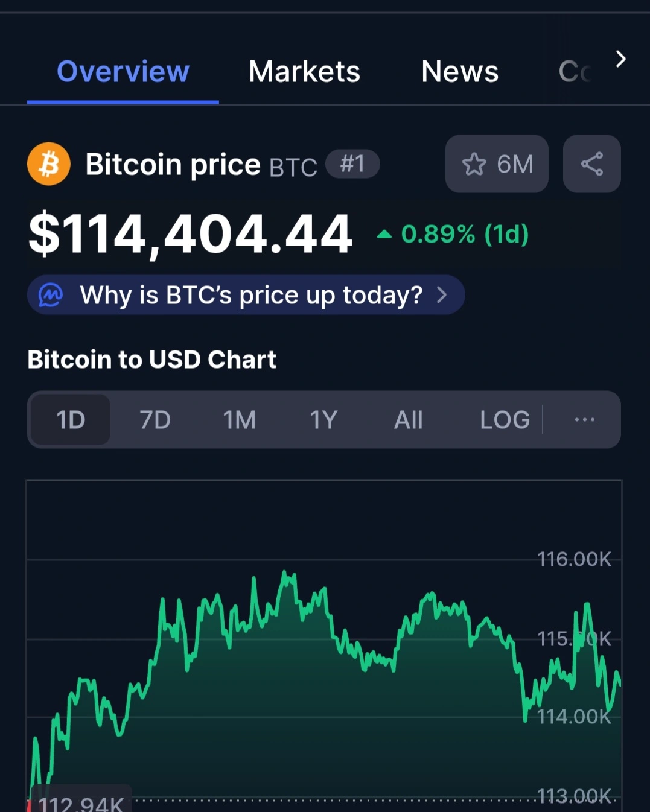Toggle LOG scale on chart

505,420
